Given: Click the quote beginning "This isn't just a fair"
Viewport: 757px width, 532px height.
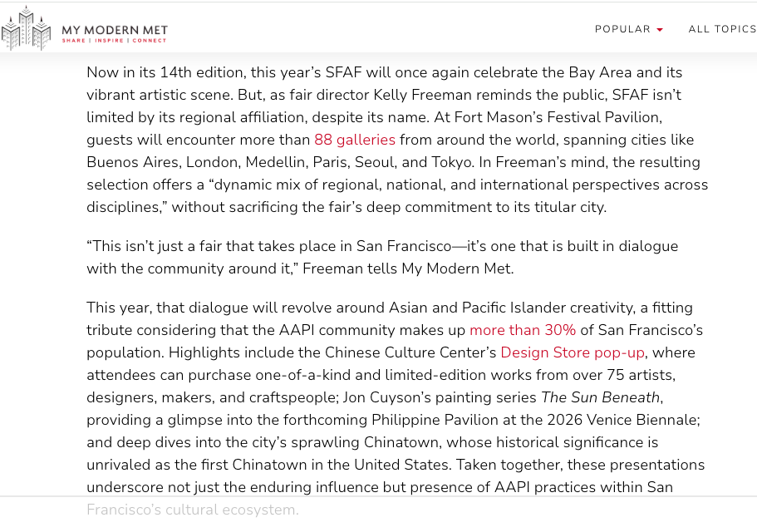Looking at the screenshot, I should pos(382,258).
